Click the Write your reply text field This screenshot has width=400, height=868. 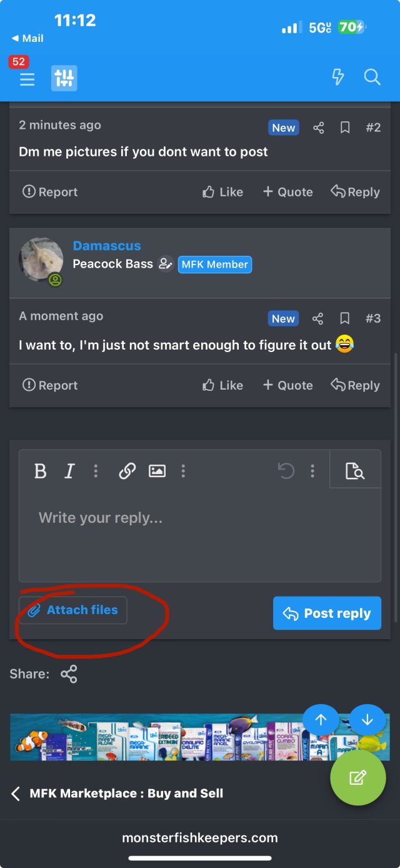(200, 535)
